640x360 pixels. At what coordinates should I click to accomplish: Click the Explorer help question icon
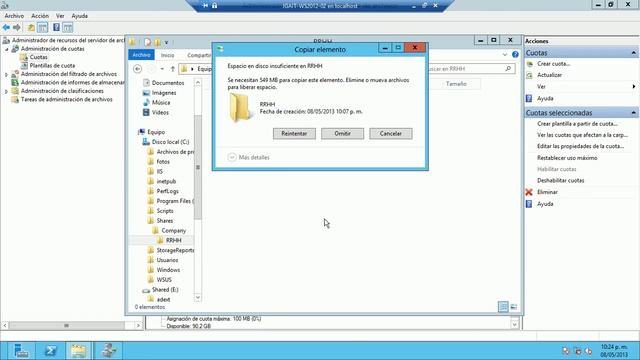pyautogui.click(x=515, y=54)
